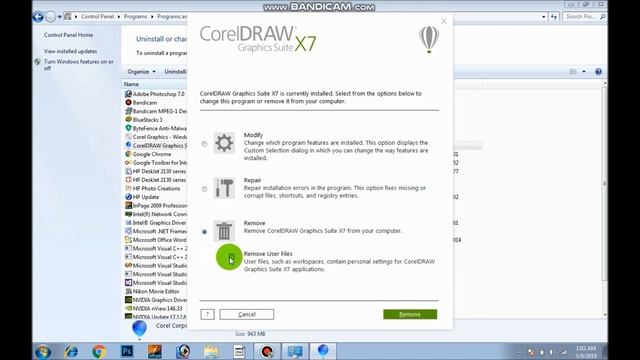
Task: Click the NVIDIA nView list icon
Action: [x=128, y=308]
